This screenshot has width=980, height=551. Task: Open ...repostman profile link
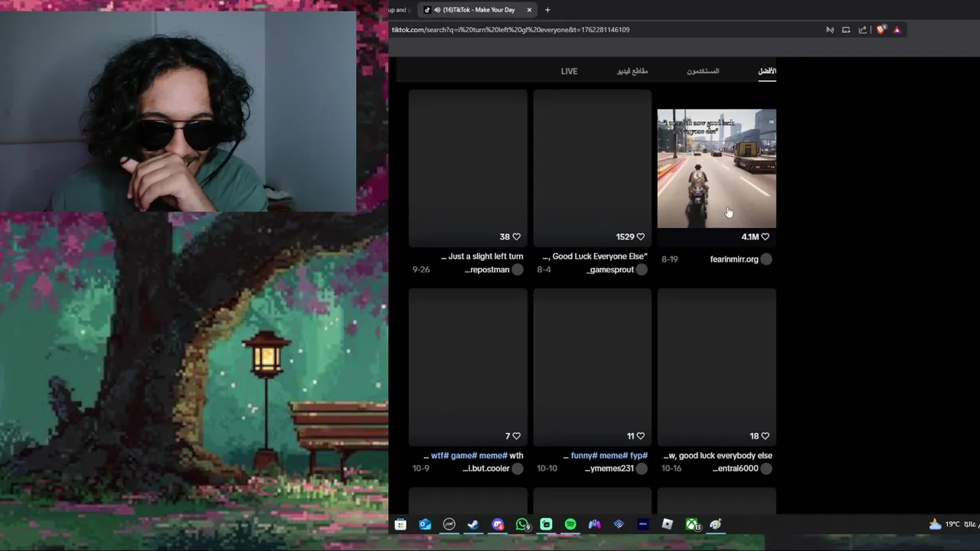coord(487,269)
